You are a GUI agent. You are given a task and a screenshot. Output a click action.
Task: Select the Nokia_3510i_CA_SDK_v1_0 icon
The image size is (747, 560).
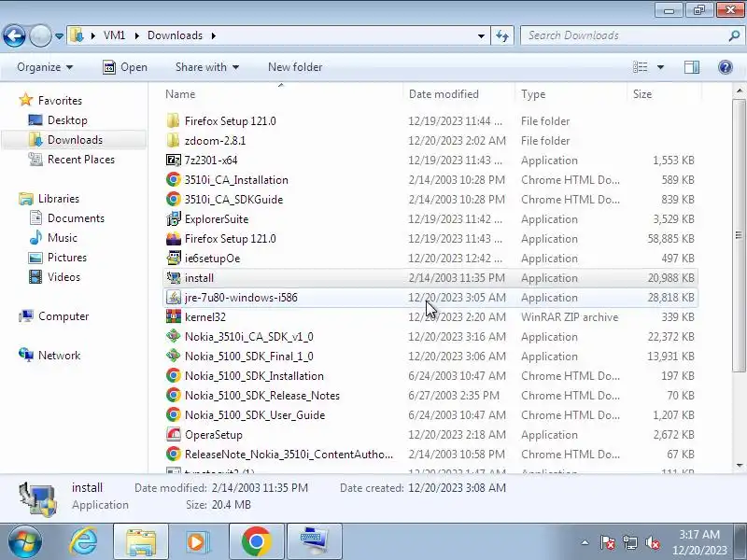[174, 336]
